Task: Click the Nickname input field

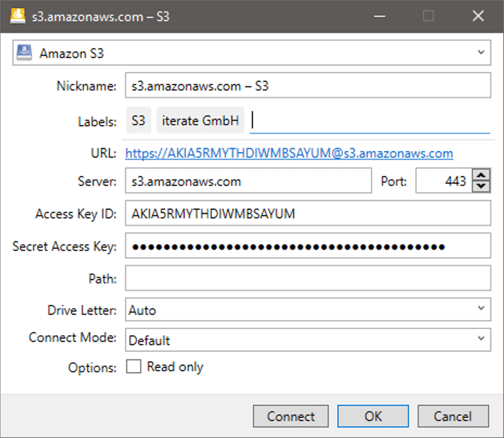Action: 308,86
